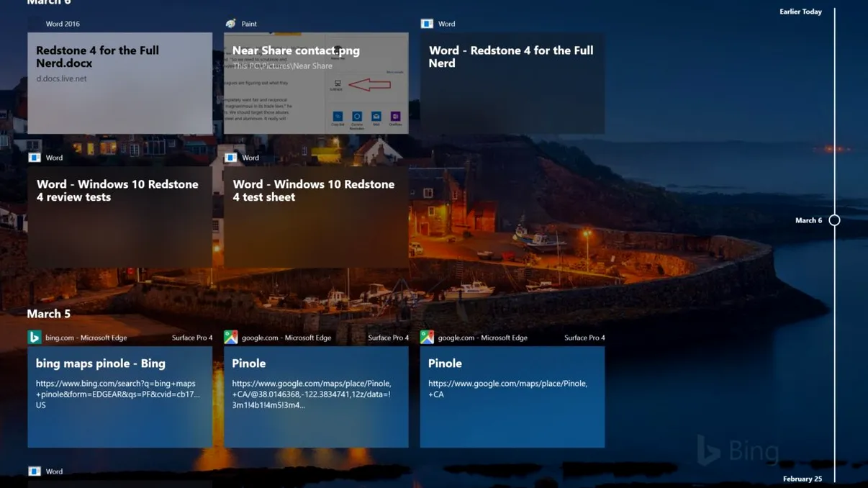Click the bing.com search URL link
The height and width of the screenshot is (488, 868).
(118, 392)
